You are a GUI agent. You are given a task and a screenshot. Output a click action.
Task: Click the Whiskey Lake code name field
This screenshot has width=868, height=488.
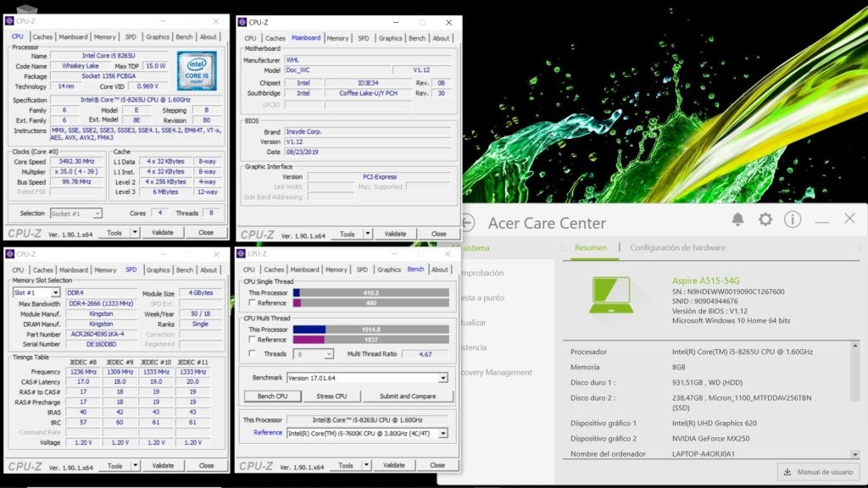tap(81, 66)
